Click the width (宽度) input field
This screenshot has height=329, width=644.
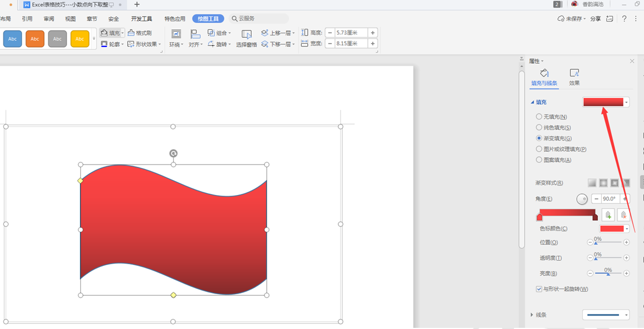(351, 44)
